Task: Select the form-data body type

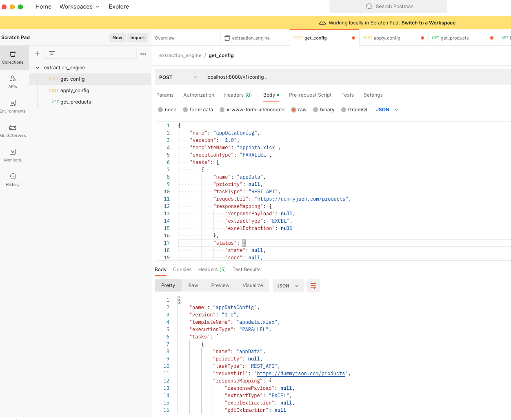Action: coord(185,110)
